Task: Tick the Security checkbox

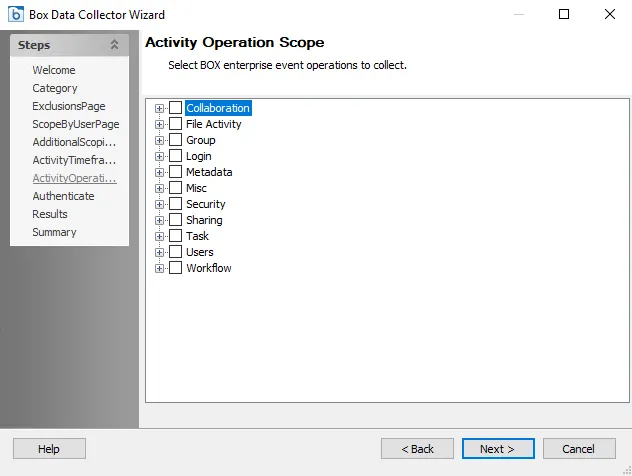Action: tap(175, 204)
